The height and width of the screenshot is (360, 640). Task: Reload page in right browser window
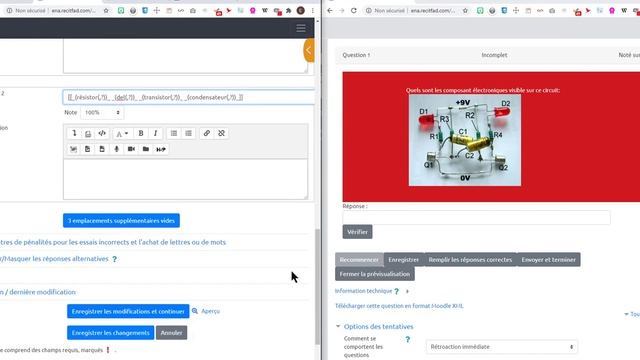[353, 11]
